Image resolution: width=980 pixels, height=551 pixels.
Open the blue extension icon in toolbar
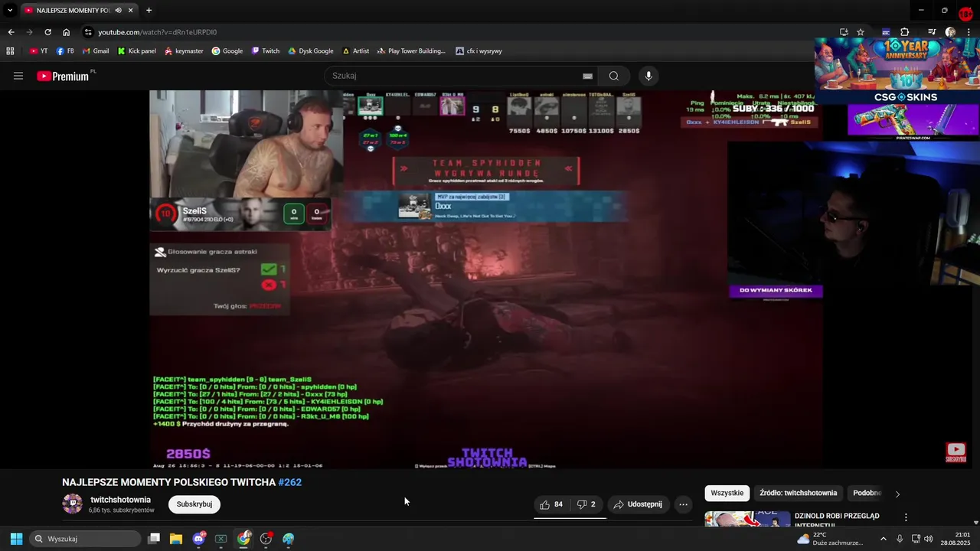click(x=886, y=32)
